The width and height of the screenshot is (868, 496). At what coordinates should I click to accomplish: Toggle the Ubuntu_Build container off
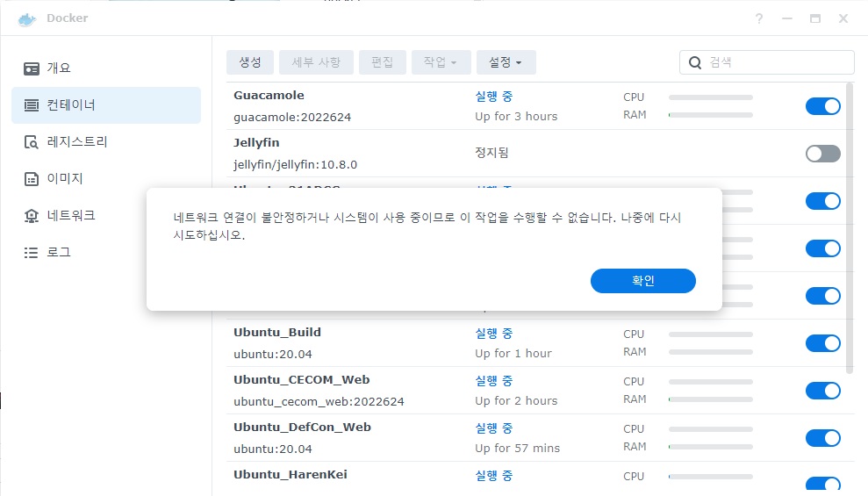(822, 343)
